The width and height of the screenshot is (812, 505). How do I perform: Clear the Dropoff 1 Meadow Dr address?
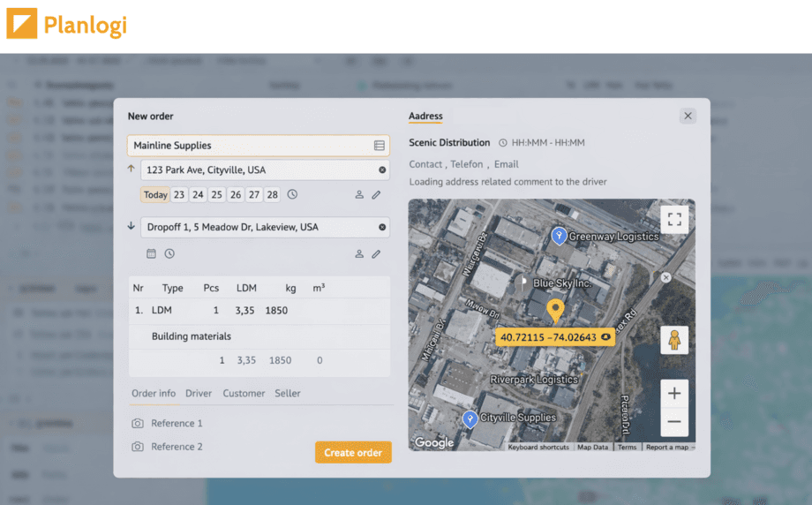tap(382, 227)
